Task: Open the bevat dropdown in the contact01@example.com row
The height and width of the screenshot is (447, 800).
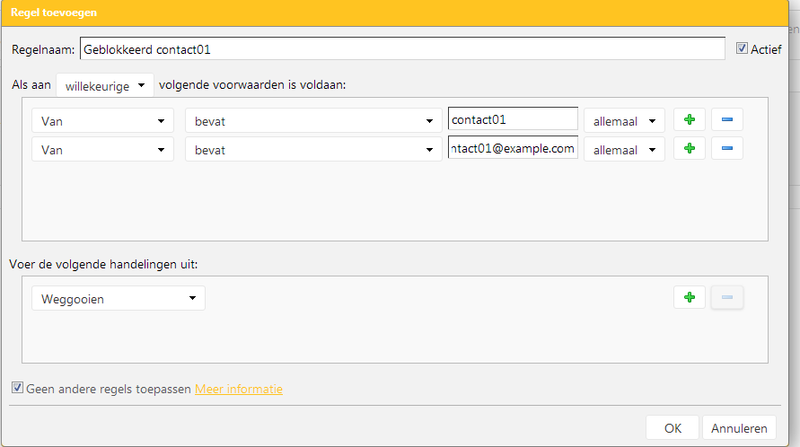Action: click(x=313, y=150)
